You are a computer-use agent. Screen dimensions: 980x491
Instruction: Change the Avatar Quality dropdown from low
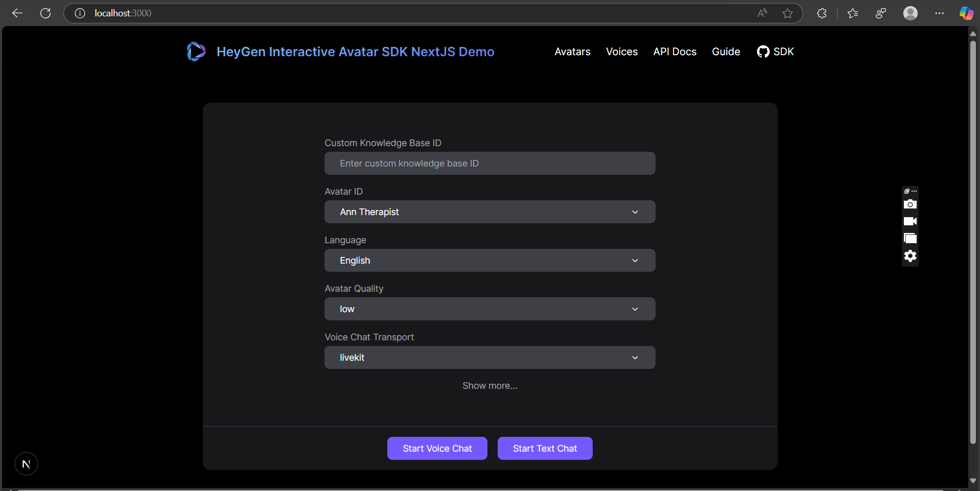pos(490,309)
